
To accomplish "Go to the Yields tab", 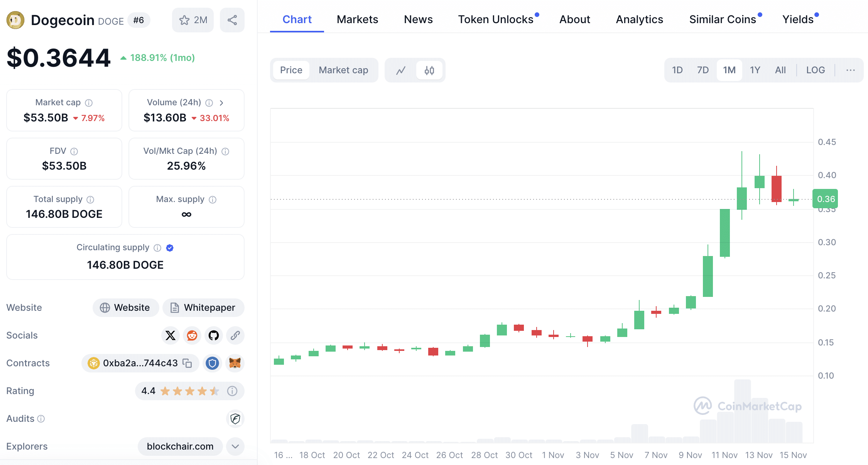I will (798, 19).
